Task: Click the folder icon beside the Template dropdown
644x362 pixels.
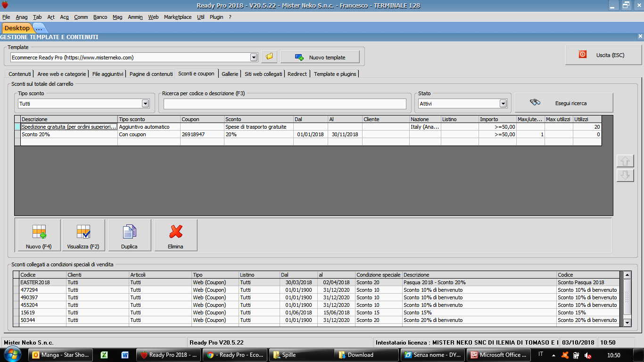Action: tap(269, 57)
